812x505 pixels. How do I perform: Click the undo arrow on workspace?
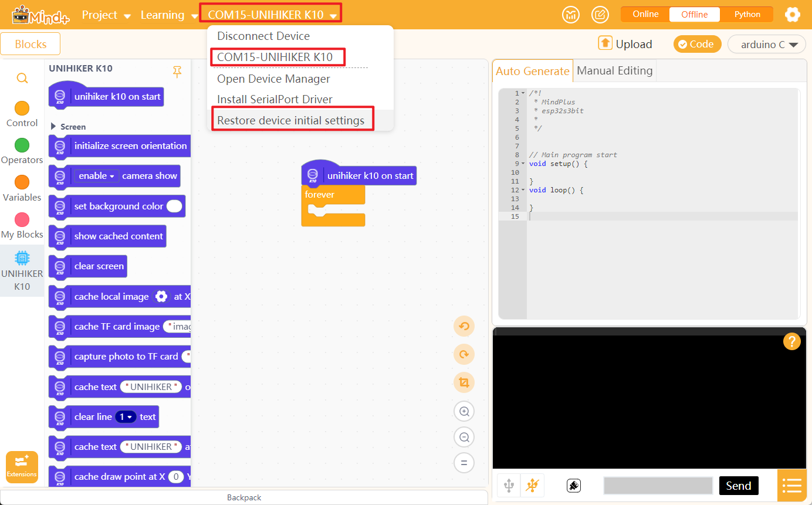(464, 326)
